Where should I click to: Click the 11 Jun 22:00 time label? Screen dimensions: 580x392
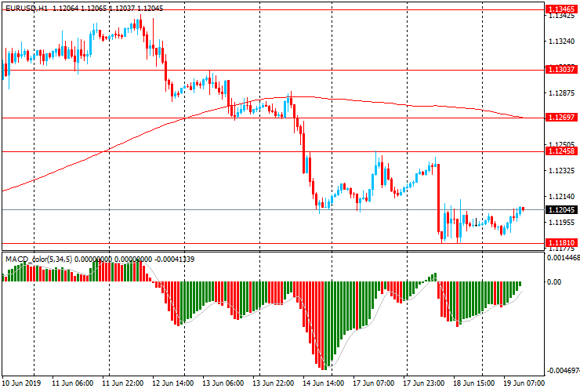122,383
